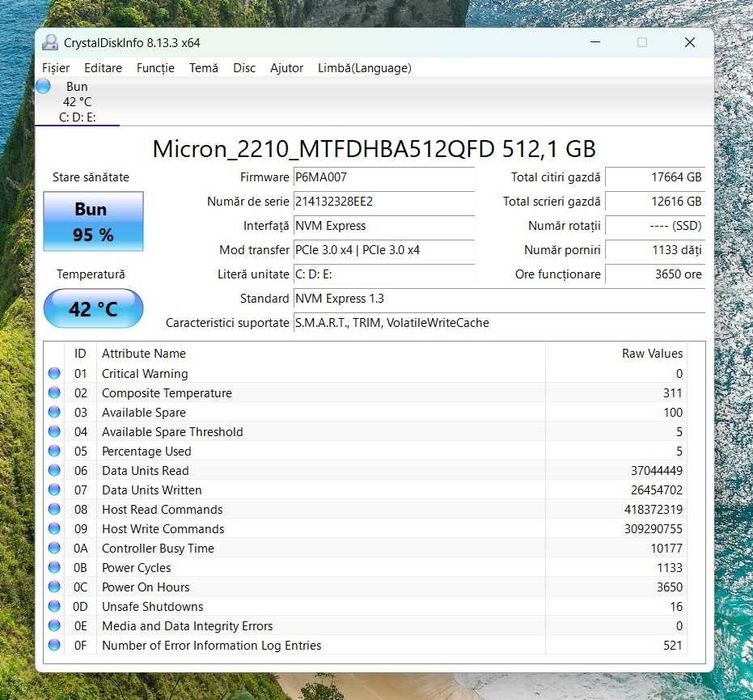Screen dimensions: 753x700
Task: Click the 42 °C temperature button
Action: (93, 308)
